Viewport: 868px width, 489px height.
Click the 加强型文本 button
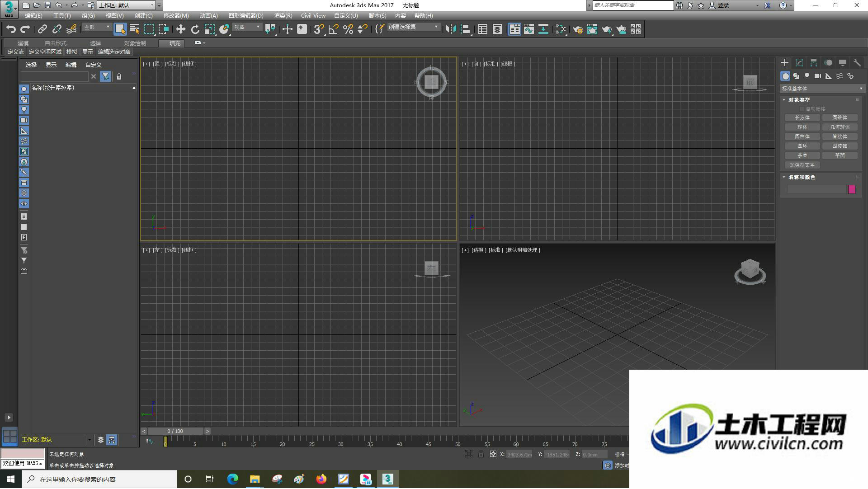[x=802, y=165]
